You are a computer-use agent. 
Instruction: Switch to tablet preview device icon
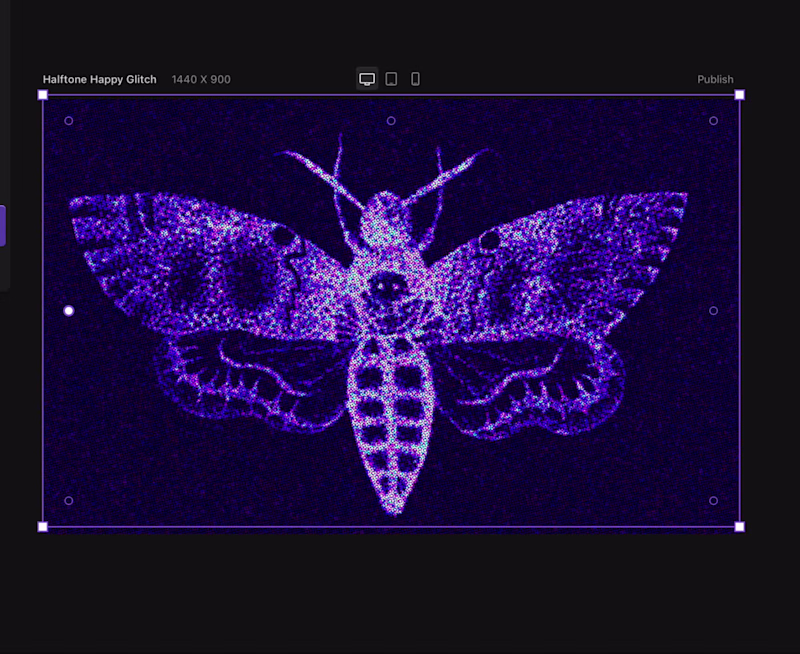click(x=391, y=79)
